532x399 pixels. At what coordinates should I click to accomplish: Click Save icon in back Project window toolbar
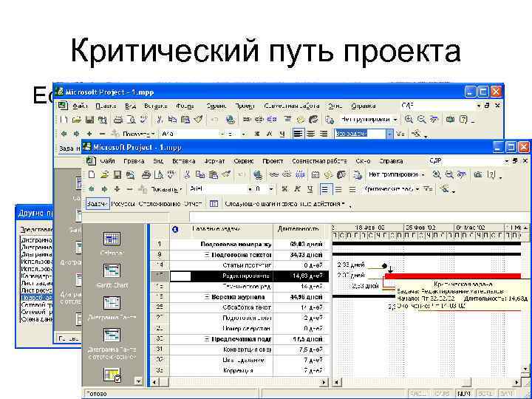click(x=89, y=120)
